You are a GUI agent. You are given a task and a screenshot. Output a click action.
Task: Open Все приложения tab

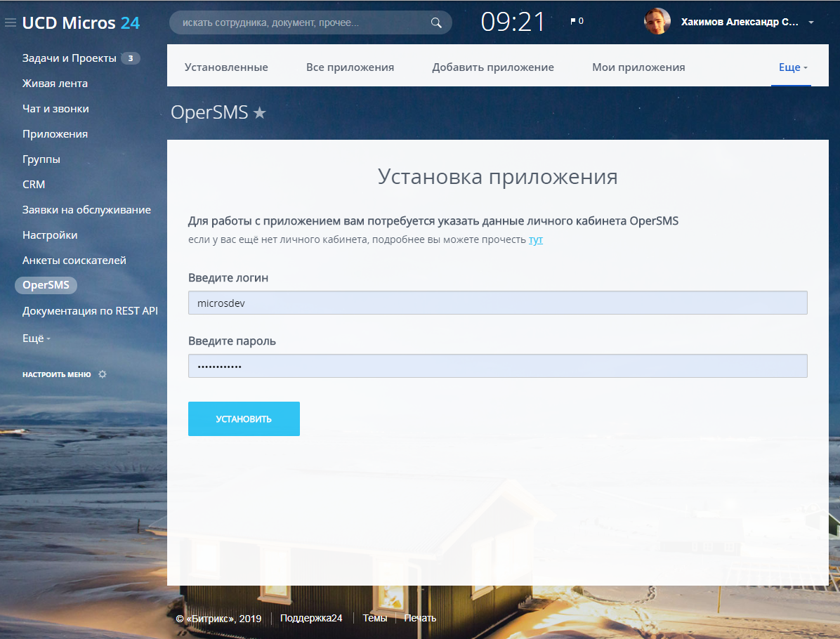tap(350, 67)
